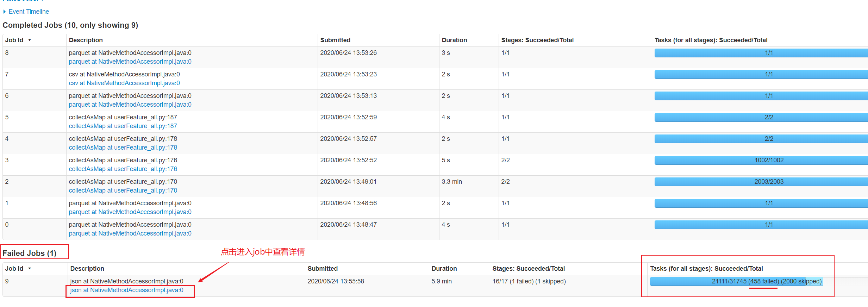Sort failed jobs by Job Id arrow
The width and height of the screenshot is (868, 307).
(30, 269)
